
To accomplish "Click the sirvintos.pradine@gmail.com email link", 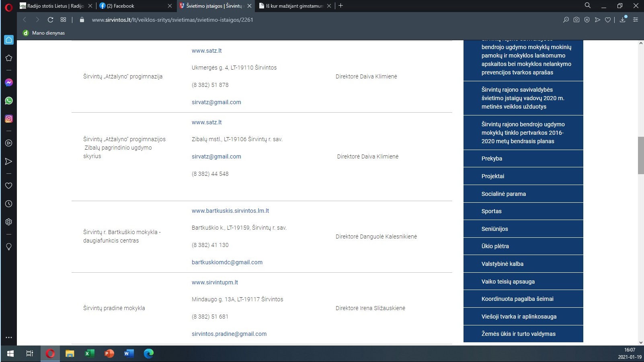I will tap(229, 334).
